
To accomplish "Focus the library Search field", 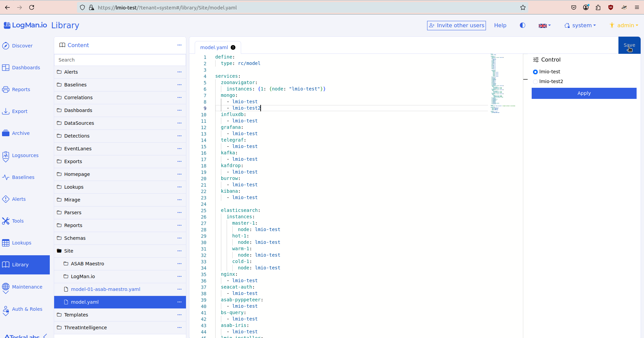I will [120, 60].
